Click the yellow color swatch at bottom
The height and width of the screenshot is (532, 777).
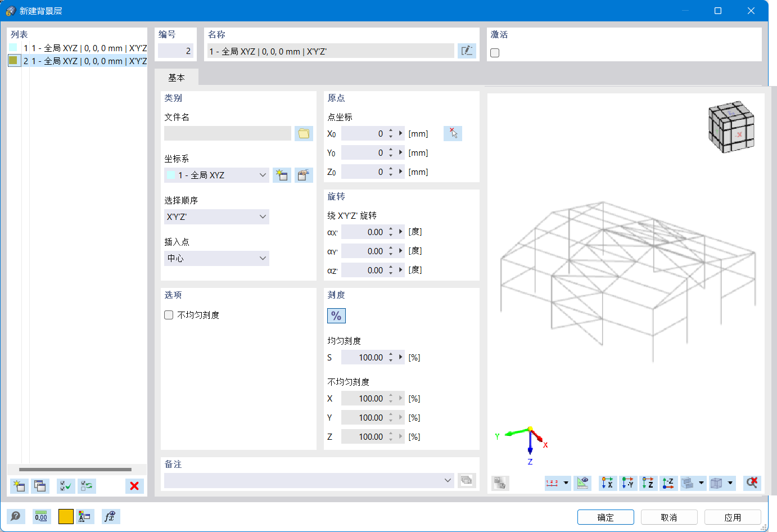(x=66, y=516)
